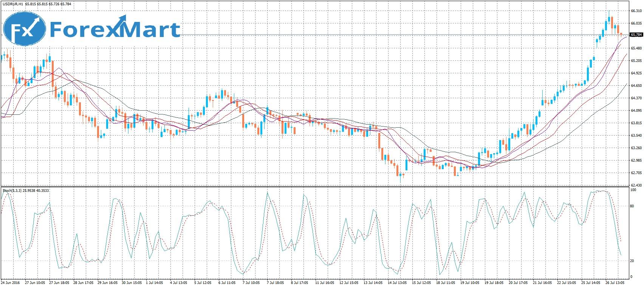Click the 64.370 price axis label
Image resolution: width=644 pixels, height=287 pixels.
(636, 98)
